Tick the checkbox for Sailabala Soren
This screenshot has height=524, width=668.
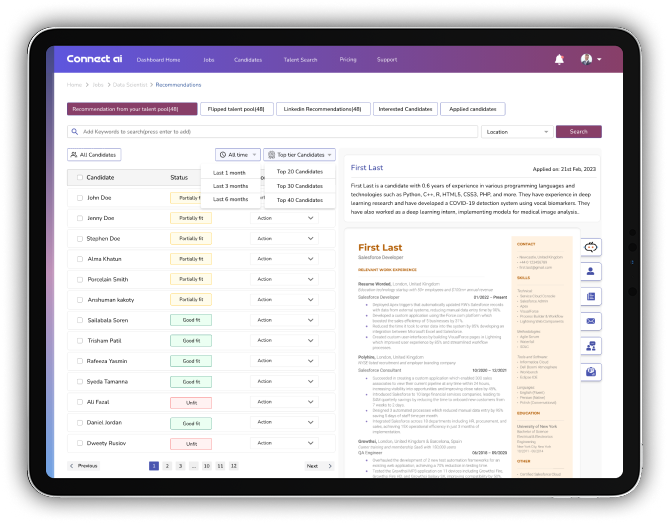coord(78,320)
